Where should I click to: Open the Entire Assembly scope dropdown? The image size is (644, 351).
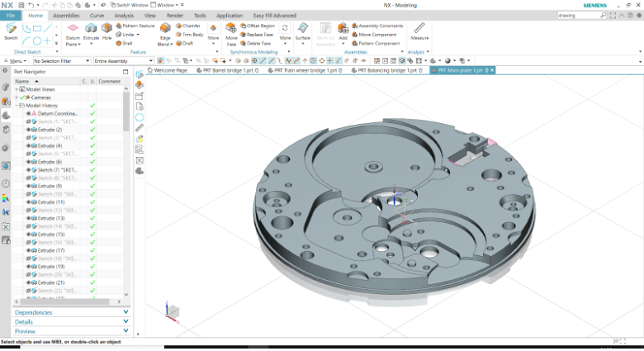point(124,61)
